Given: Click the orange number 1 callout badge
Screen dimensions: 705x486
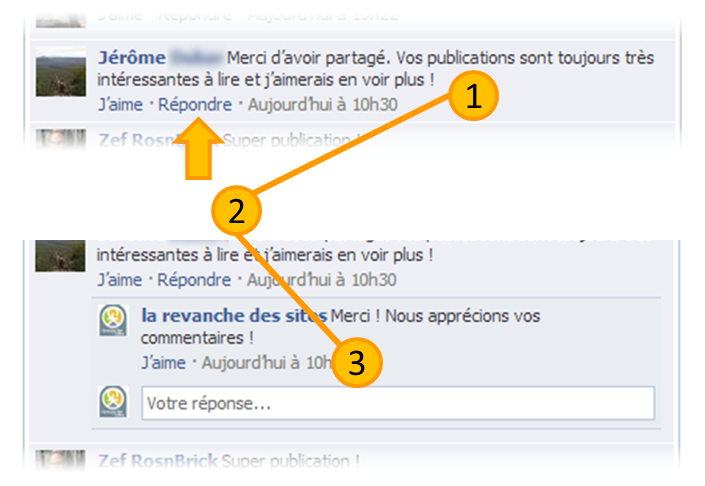Looking at the screenshot, I should [x=473, y=96].
